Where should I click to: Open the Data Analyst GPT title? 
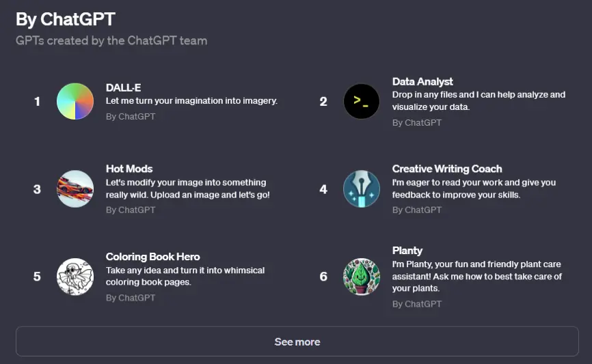pyautogui.click(x=422, y=81)
